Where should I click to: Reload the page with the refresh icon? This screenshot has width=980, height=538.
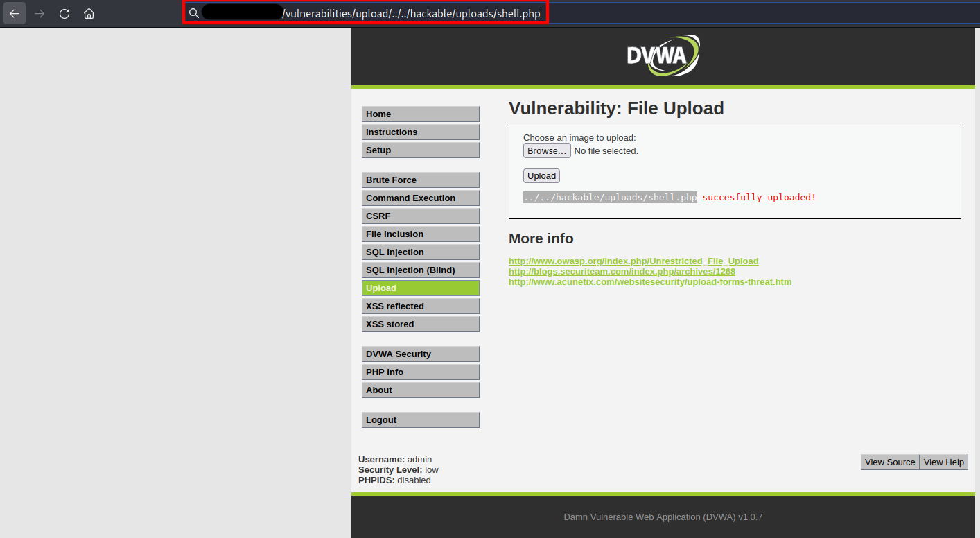64,14
